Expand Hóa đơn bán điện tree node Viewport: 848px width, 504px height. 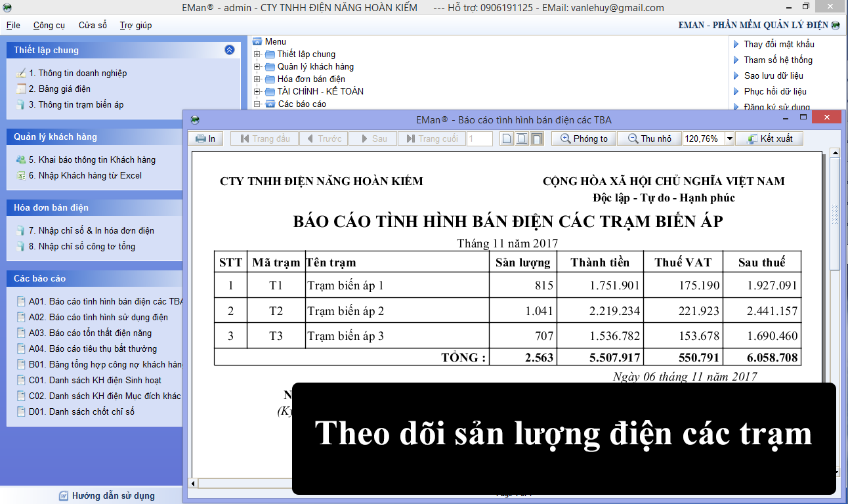click(257, 79)
